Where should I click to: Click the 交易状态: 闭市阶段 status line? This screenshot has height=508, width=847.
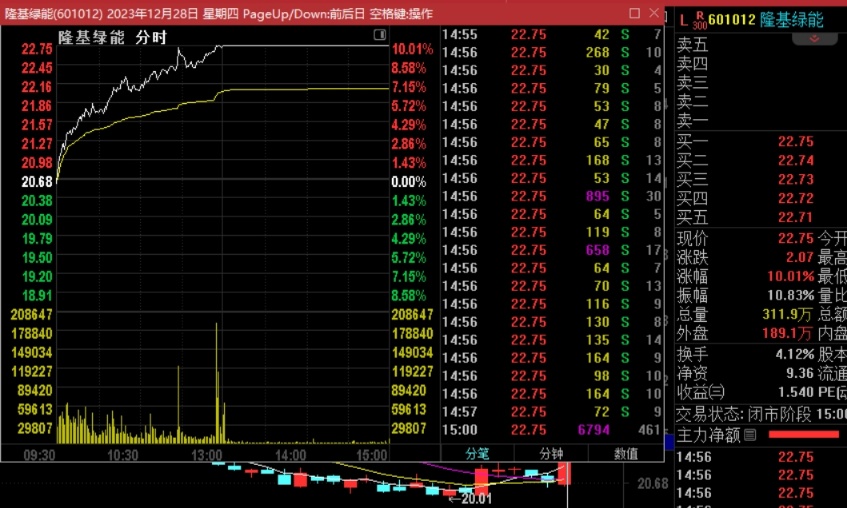tap(761, 414)
